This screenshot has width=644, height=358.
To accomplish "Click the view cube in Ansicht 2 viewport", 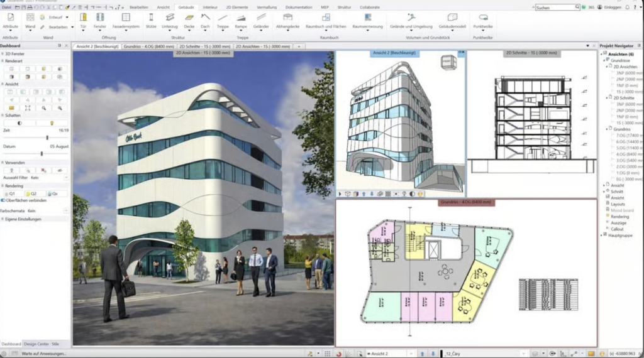I will pos(448,62).
